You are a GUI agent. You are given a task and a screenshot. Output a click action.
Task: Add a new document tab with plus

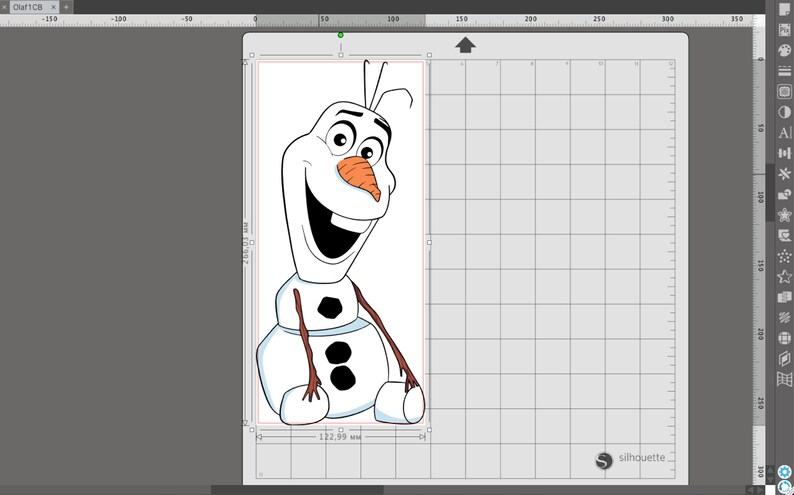[66, 7]
